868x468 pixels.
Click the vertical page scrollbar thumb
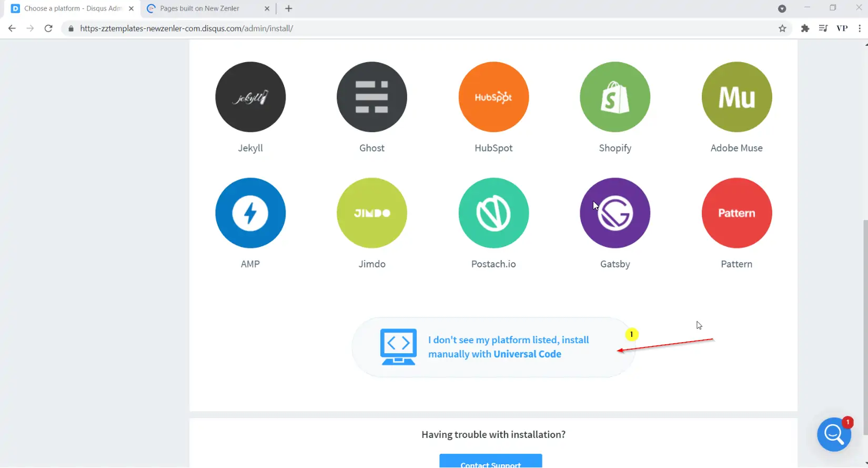point(865,327)
